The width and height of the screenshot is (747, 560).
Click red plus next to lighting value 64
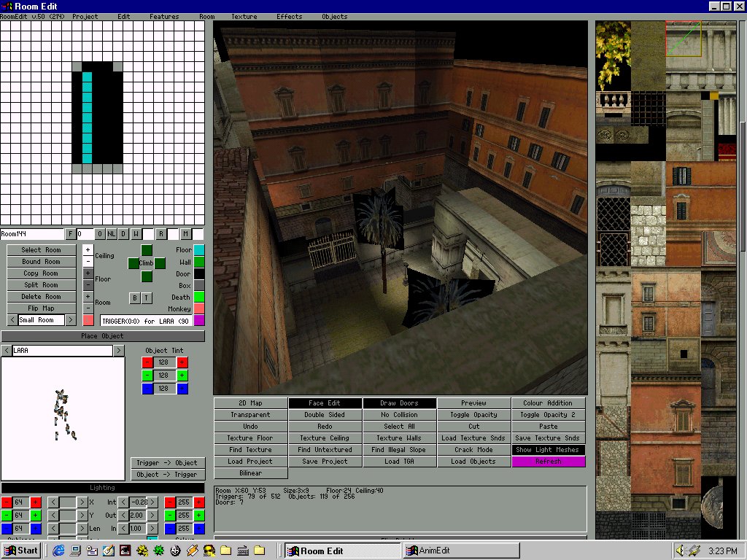[x=36, y=502]
